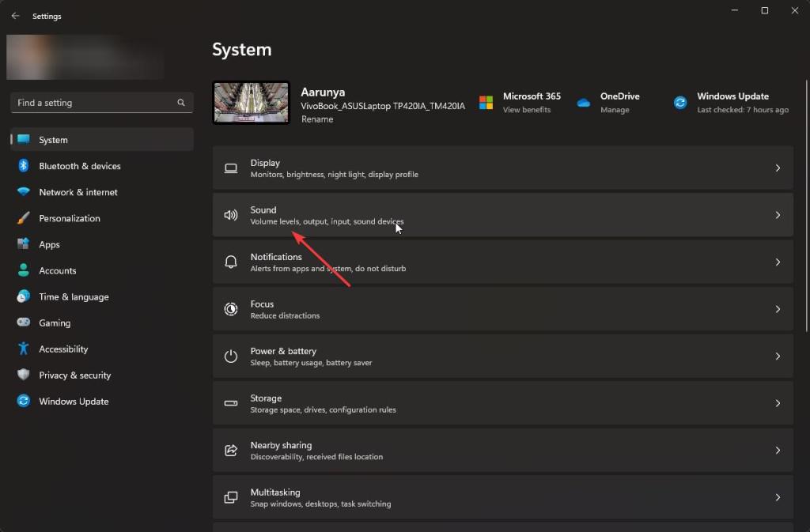
Task: Select Time & language in the sidebar
Action: (74, 297)
